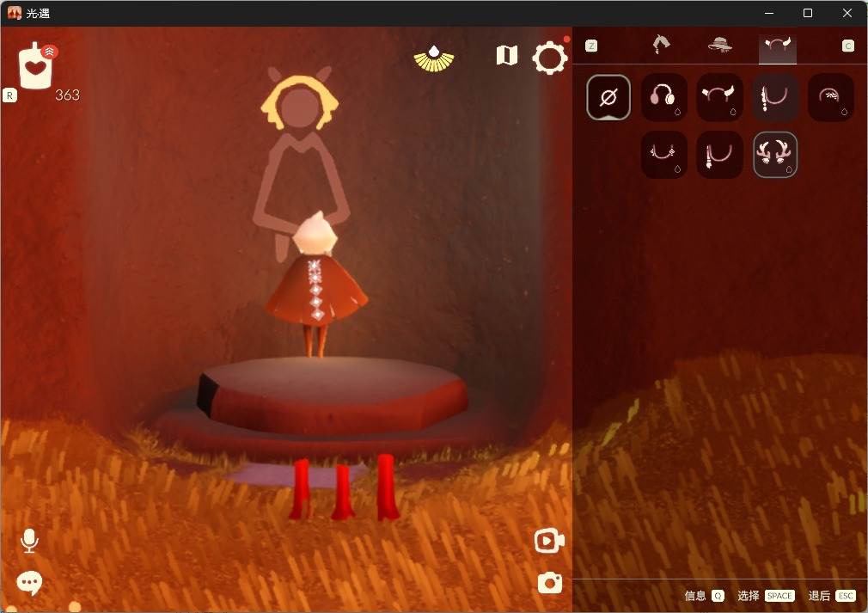Equip the earmuffs headphone accessory

pos(663,97)
